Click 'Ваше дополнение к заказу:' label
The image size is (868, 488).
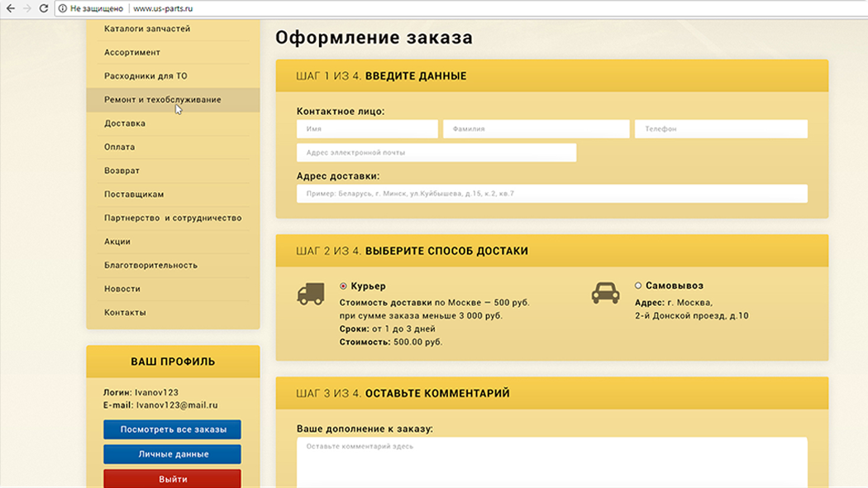[365, 428]
